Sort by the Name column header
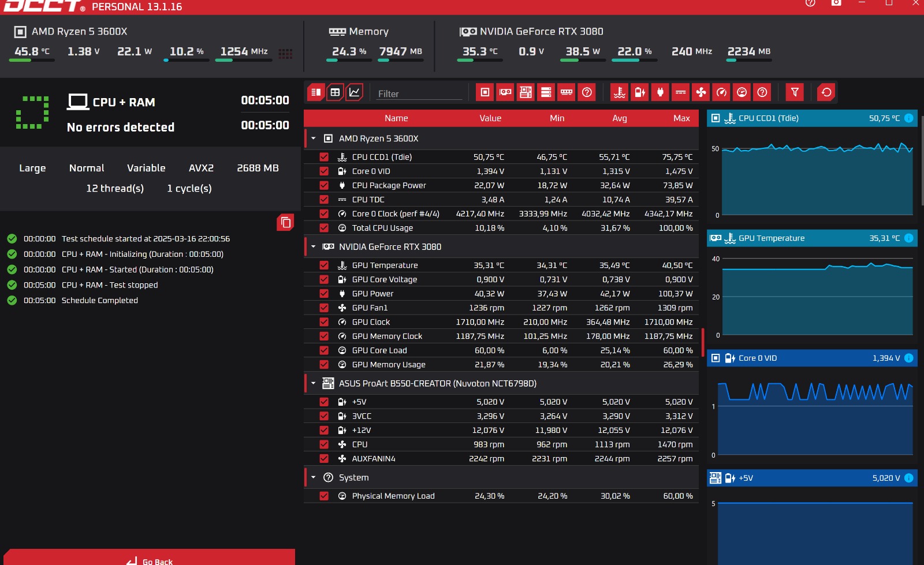This screenshot has width=924, height=565. click(x=396, y=118)
